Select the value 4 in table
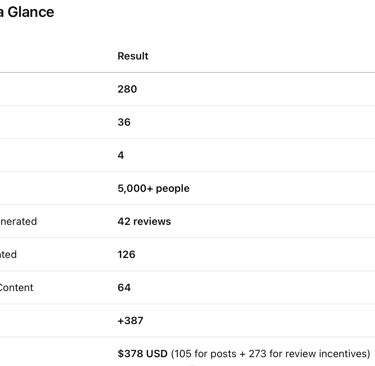This screenshot has height=366, width=375. 121,155
